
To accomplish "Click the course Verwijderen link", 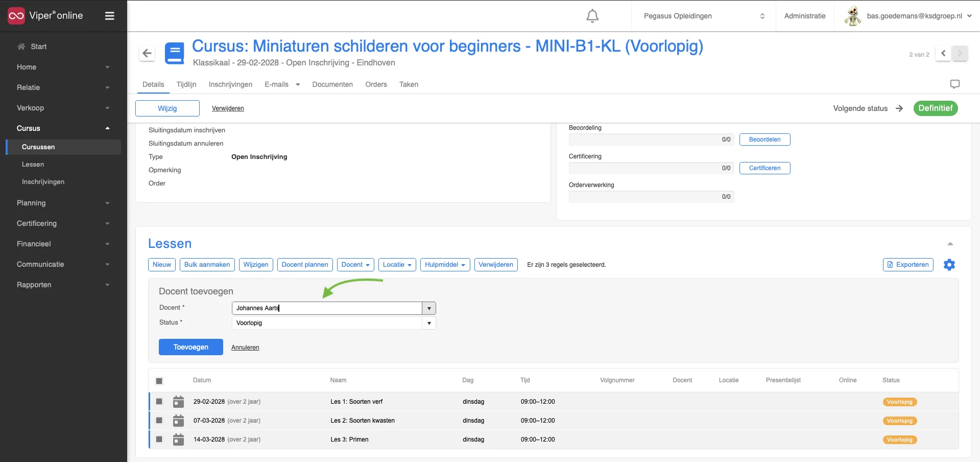I will (x=228, y=108).
